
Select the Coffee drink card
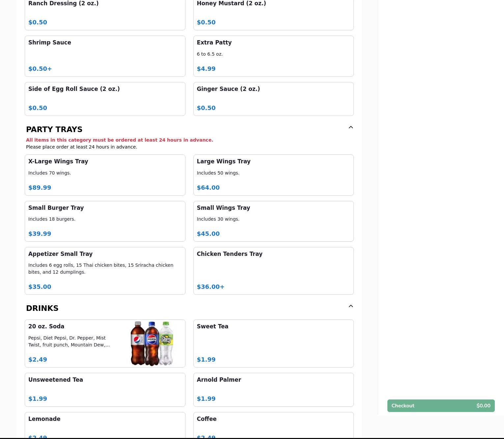[x=273, y=425]
